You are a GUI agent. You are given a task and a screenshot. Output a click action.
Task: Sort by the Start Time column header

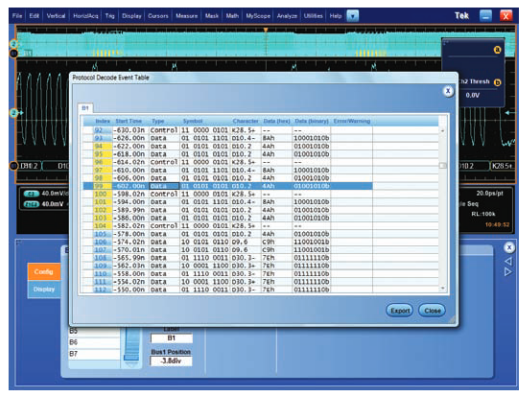(x=129, y=121)
